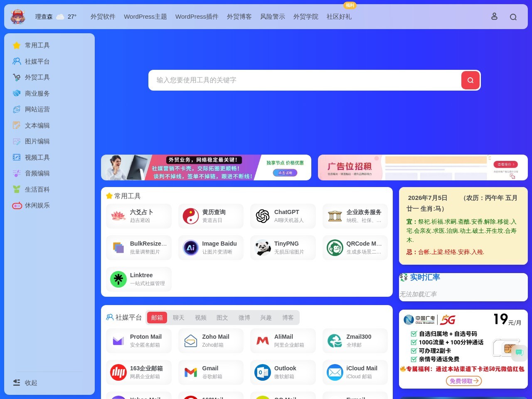Switch to the 邮箱 tab
Viewport: 532px width, 399px height.
pyautogui.click(x=157, y=318)
